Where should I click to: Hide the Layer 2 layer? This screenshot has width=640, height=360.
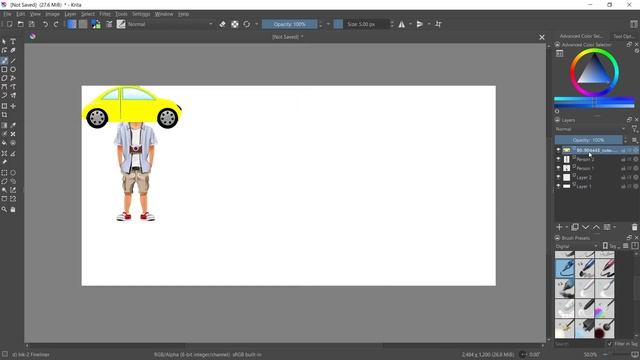558,177
